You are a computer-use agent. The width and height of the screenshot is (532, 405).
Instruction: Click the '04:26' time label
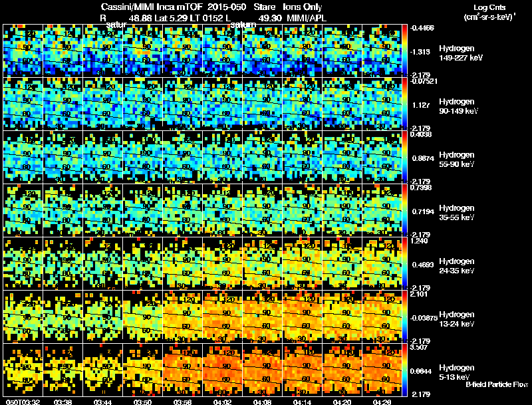(x=382, y=402)
